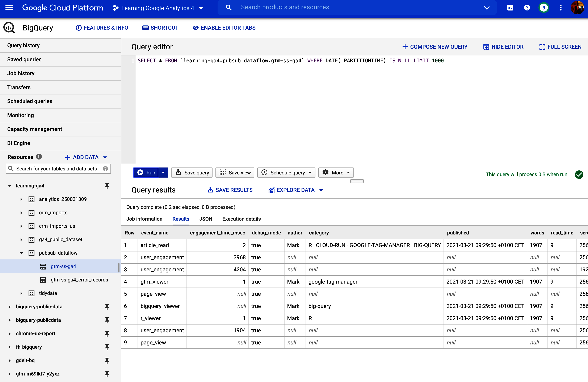The width and height of the screenshot is (588, 382).
Task: Expand the analytics_250021309 dataset
Action: [x=21, y=199]
